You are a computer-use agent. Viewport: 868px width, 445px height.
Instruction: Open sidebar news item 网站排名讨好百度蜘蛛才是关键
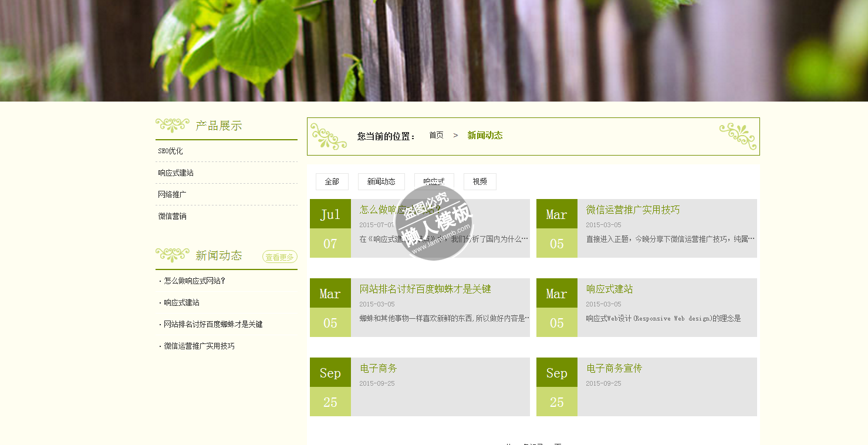coord(213,324)
